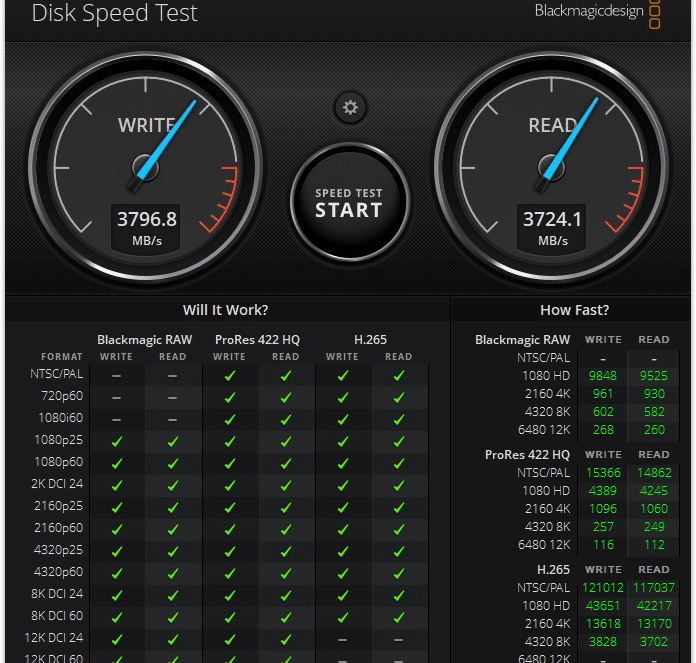Click the 2K DCI 24 format row label
Viewport: 696px width, 663px height.
click(x=57, y=484)
